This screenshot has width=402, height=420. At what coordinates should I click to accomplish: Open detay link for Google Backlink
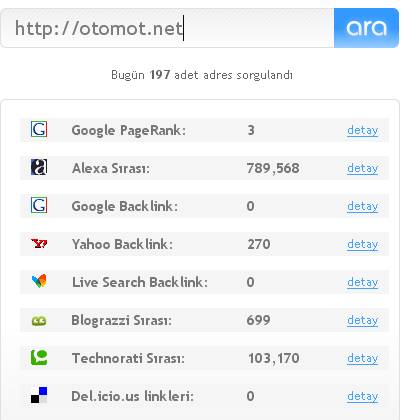pyautogui.click(x=362, y=206)
